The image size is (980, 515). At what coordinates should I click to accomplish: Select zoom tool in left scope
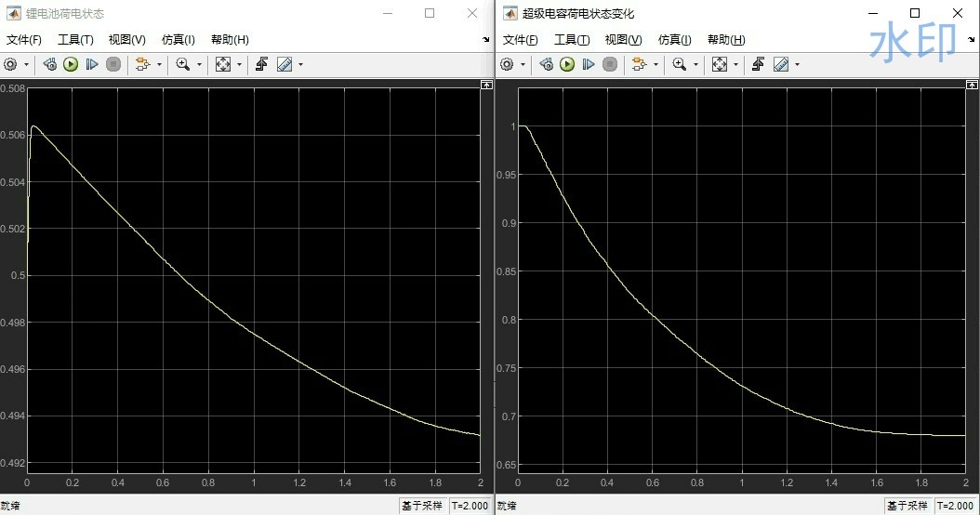183,64
